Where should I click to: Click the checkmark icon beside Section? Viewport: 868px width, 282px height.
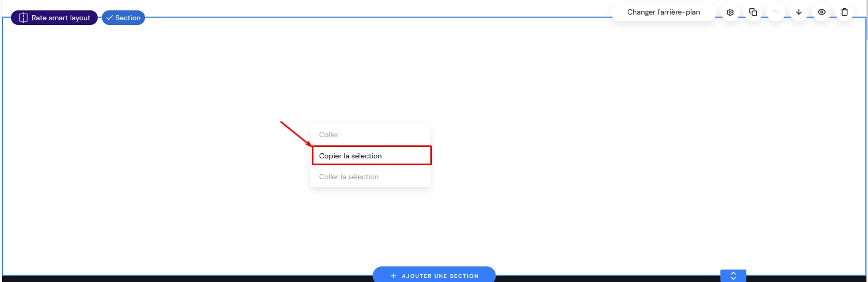tap(110, 18)
